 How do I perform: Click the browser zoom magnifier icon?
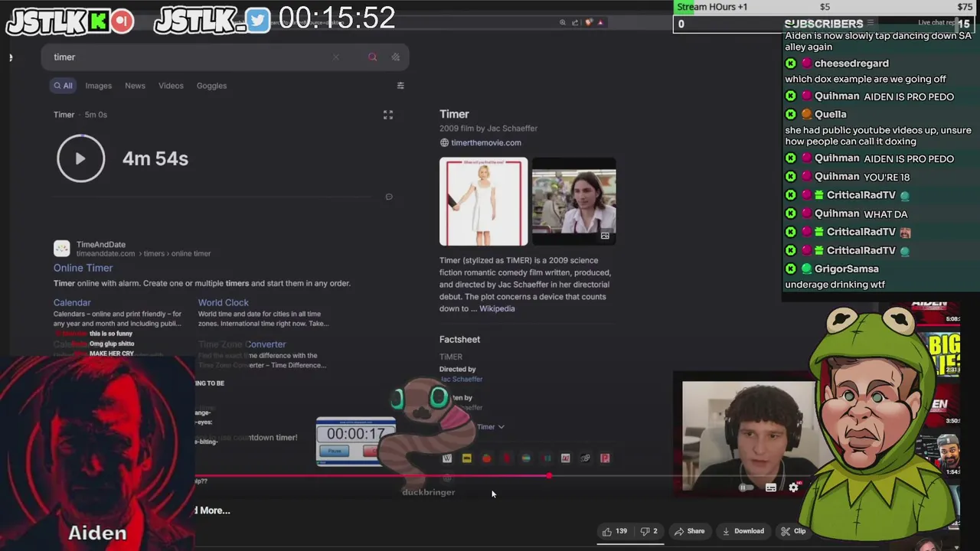pyautogui.click(x=563, y=23)
